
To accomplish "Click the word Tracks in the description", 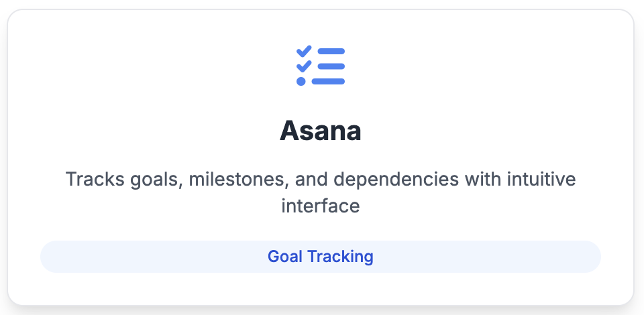I will coord(95,179).
